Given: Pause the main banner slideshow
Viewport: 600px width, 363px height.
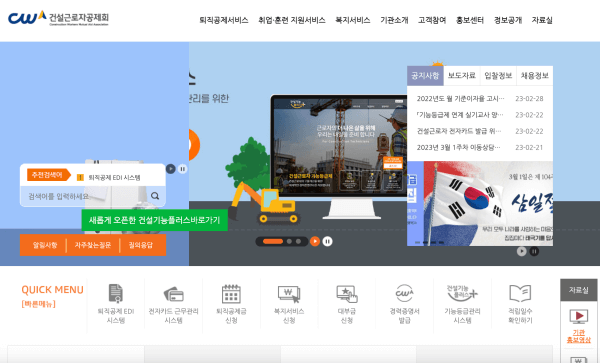Looking at the screenshot, I should pyautogui.click(x=327, y=241).
